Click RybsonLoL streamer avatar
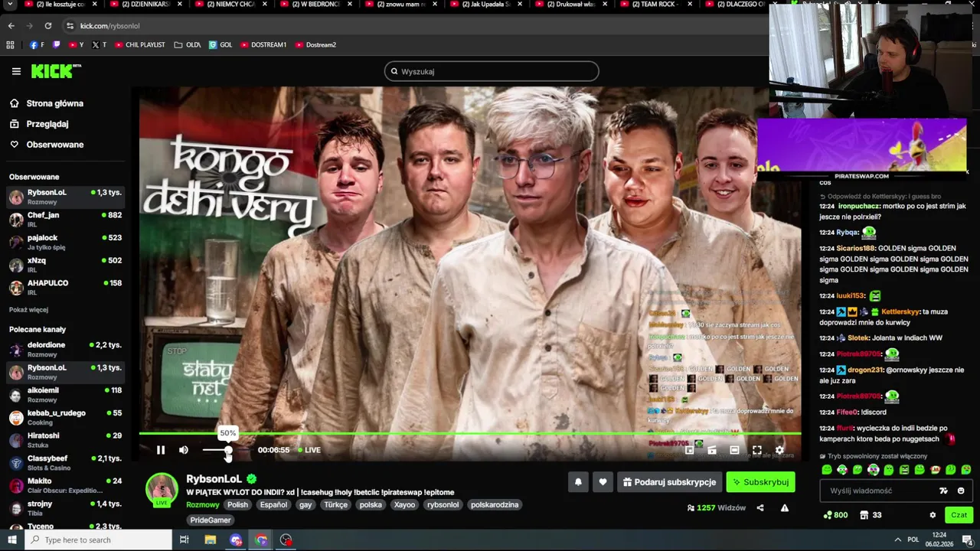980x551 pixels. click(162, 489)
